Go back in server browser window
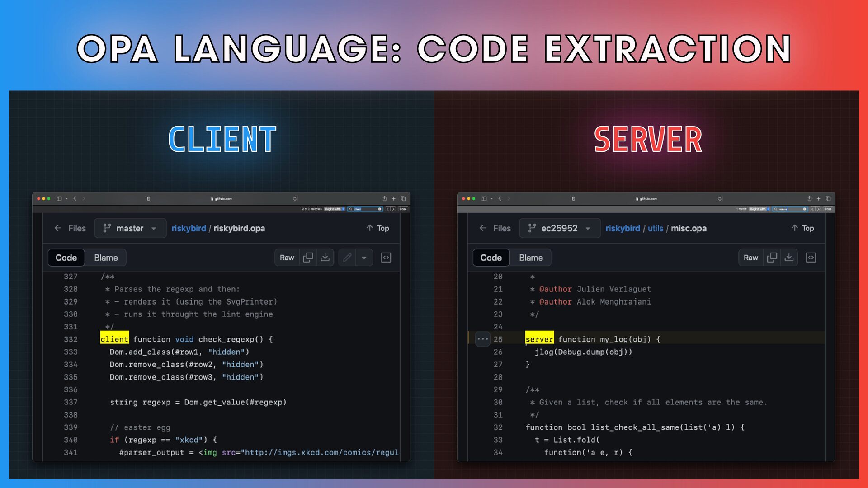The width and height of the screenshot is (868, 488). (500, 198)
